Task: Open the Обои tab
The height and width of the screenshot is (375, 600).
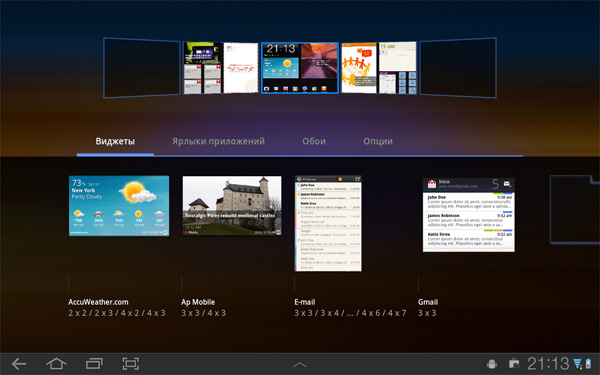Action: pos(314,141)
